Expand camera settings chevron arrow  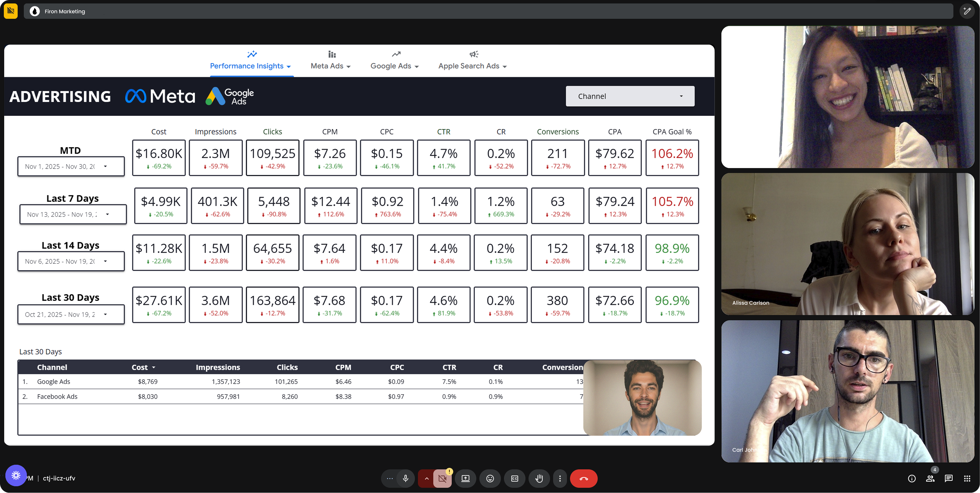pos(426,478)
